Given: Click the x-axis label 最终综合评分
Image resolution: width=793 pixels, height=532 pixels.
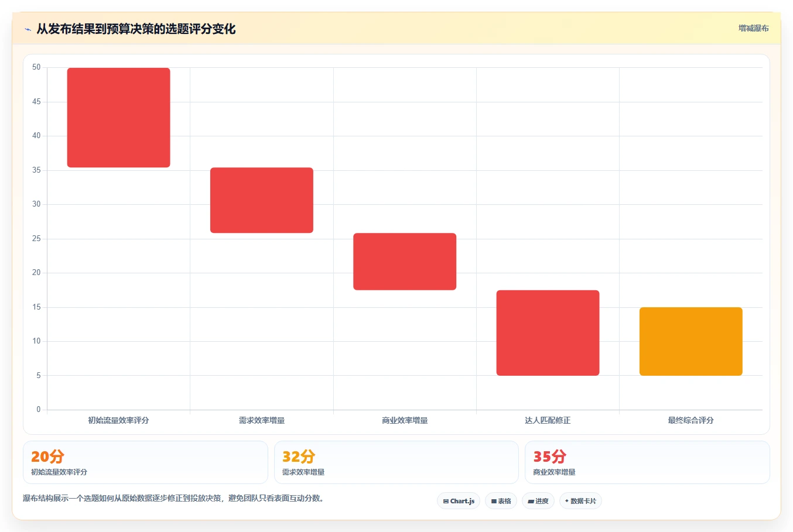Looking at the screenshot, I should click(x=691, y=420).
